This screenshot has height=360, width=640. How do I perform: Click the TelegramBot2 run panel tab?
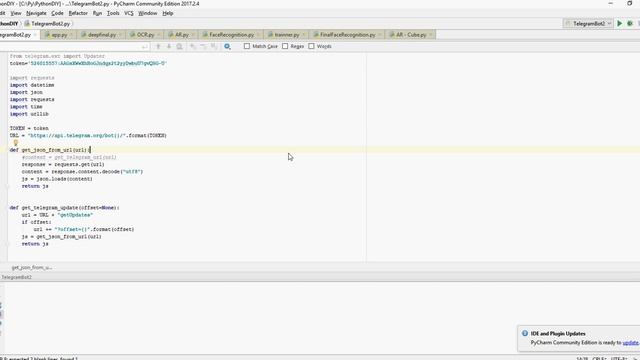(16, 277)
